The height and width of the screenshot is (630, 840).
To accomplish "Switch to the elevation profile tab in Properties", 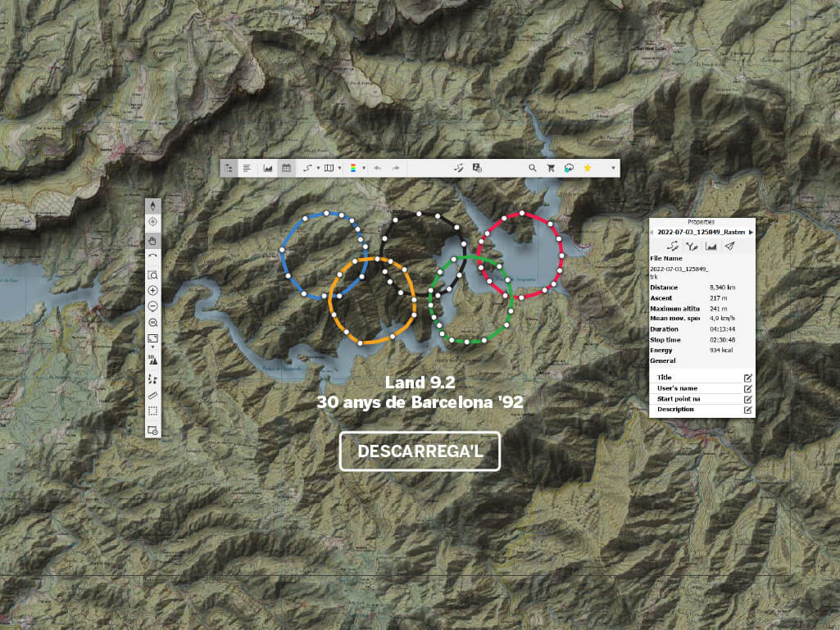I will click(x=711, y=246).
